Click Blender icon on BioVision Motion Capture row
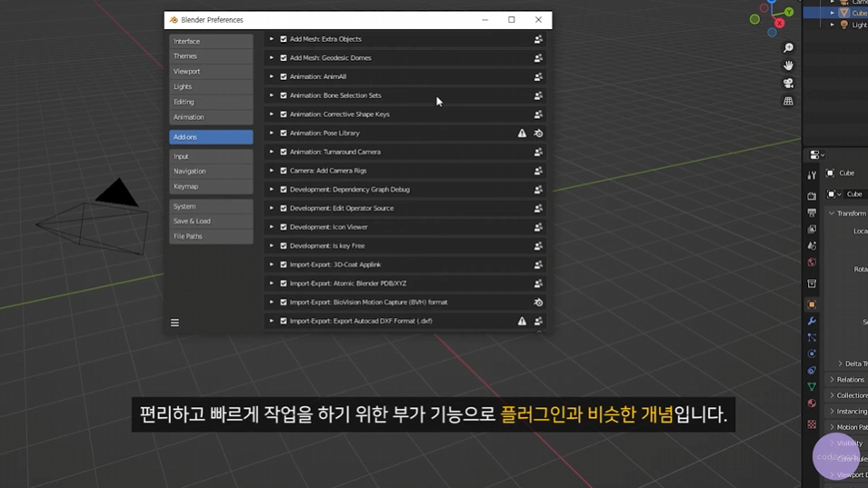Image resolution: width=868 pixels, height=488 pixels. [x=538, y=303]
